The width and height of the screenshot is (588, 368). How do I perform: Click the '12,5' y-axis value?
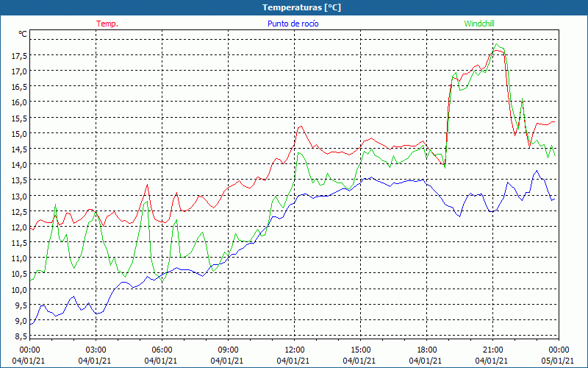(x=20, y=211)
